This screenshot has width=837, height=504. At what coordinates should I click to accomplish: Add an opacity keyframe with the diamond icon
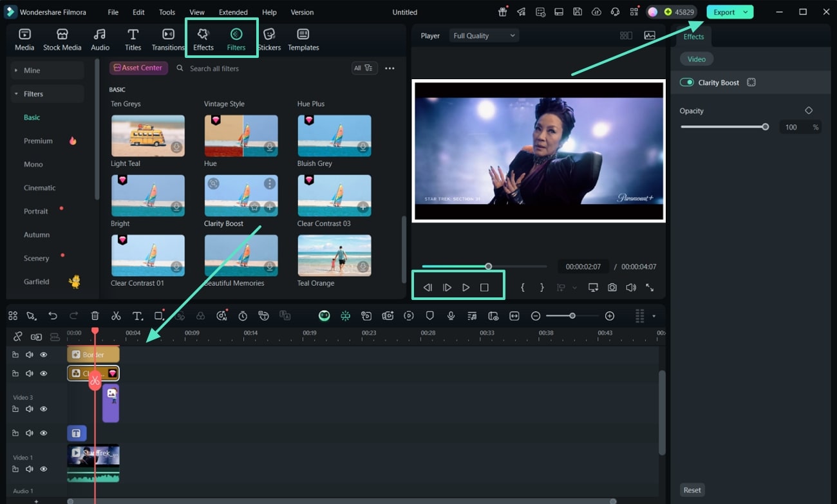809,111
